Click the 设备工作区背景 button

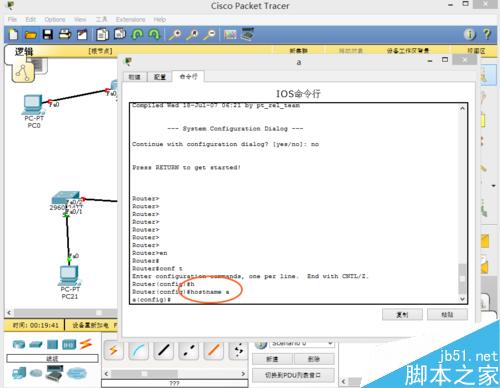tap(408, 50)
